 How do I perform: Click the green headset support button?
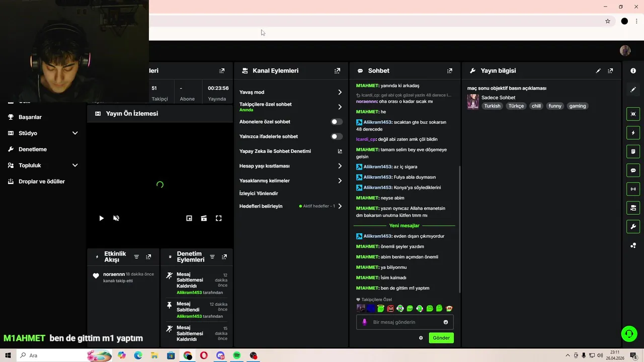pyautogui.click(x=629, y=334)
